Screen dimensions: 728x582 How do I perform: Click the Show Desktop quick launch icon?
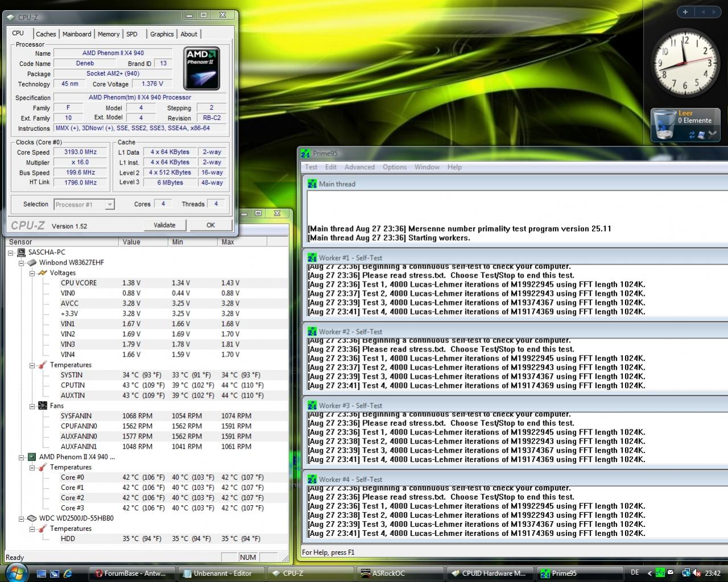(42, 573)
